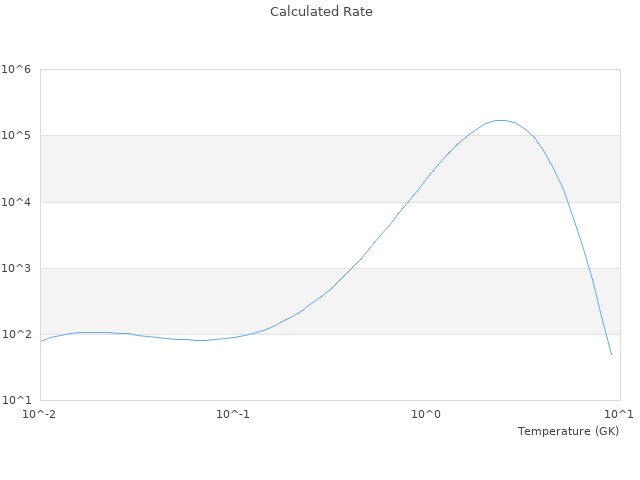This screenshot has width=640, height=480.
Task: Click the left starting point of the curve
Action: point(41,341)
